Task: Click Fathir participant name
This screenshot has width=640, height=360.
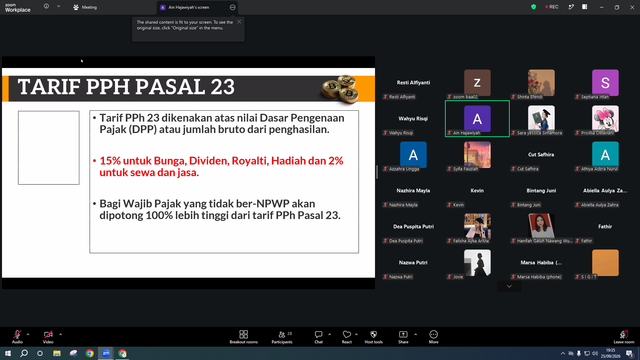Action: (x=605, y=227)
